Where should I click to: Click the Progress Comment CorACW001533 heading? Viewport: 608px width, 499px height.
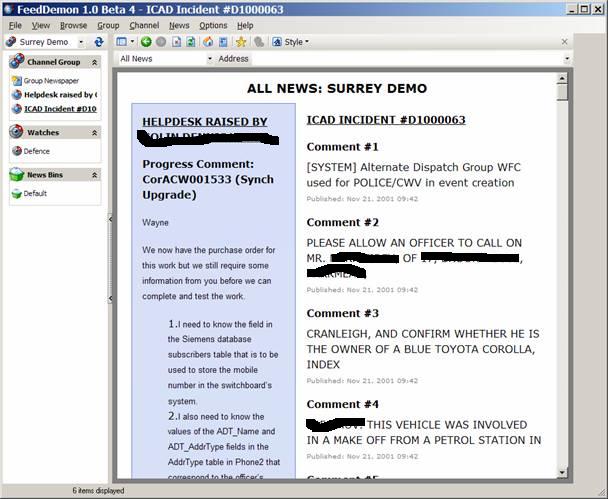[x=208, y=179]
